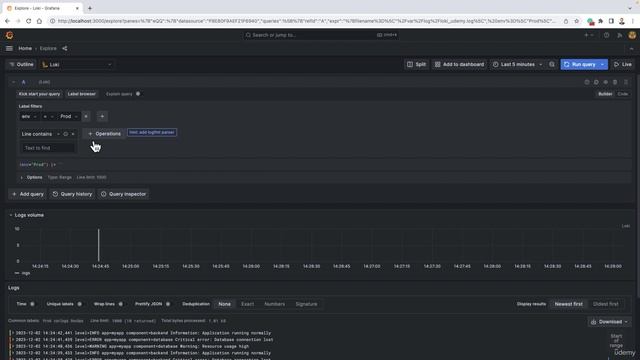This screenshot has height=360, width=640.
Task: Open the equals operator dropdown
Action: pos(48,116)
